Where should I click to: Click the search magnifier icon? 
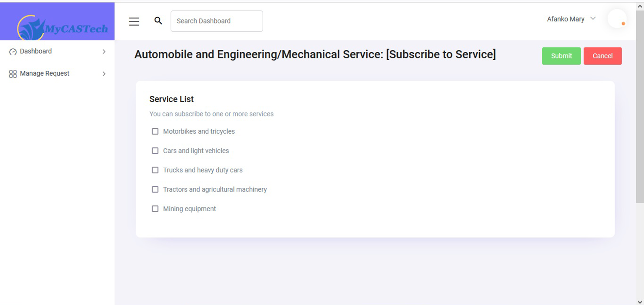[158, 21]
